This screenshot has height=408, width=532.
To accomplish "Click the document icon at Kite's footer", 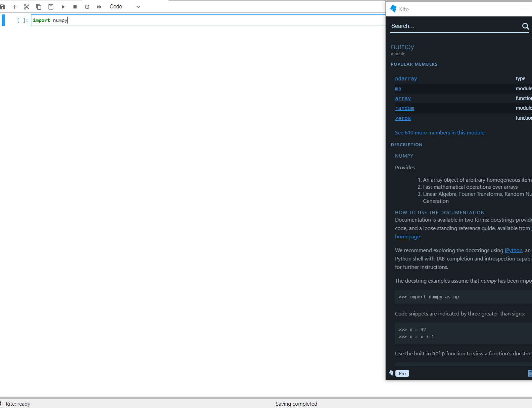I will pyautogui.click(x=530, y=373).
